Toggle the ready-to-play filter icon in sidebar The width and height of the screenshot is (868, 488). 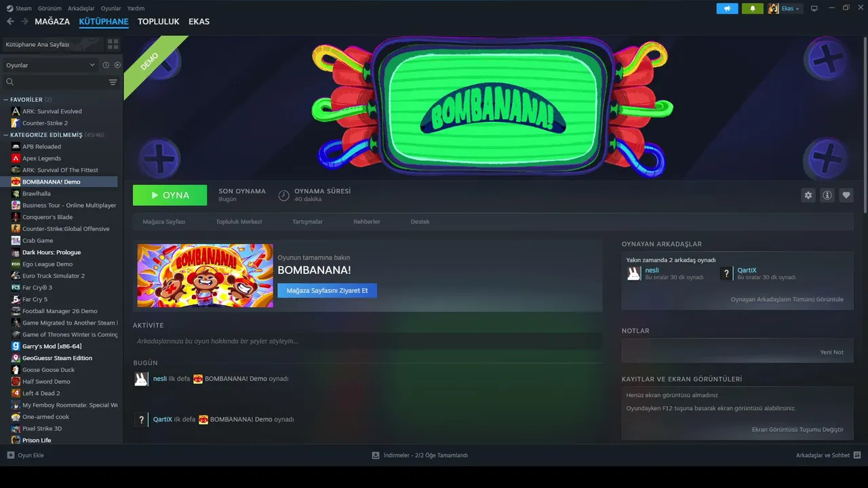pos(117,65)
